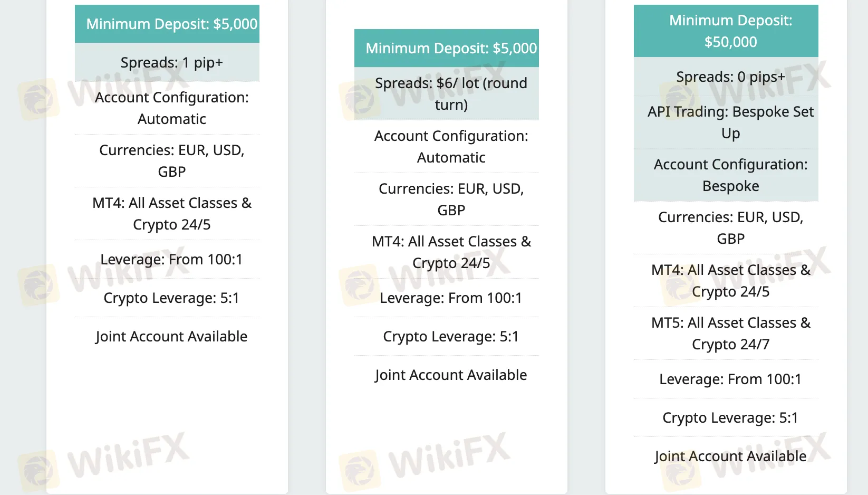Click the left card's Minimum Deposit: $5,000 header
The image size is (868, 495).
pos(167,24)
